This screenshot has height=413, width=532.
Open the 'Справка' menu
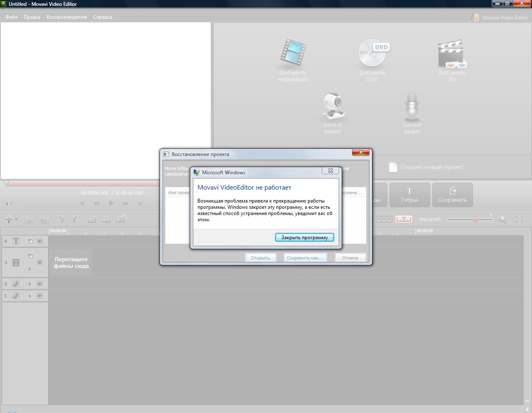tap(103, 17)
